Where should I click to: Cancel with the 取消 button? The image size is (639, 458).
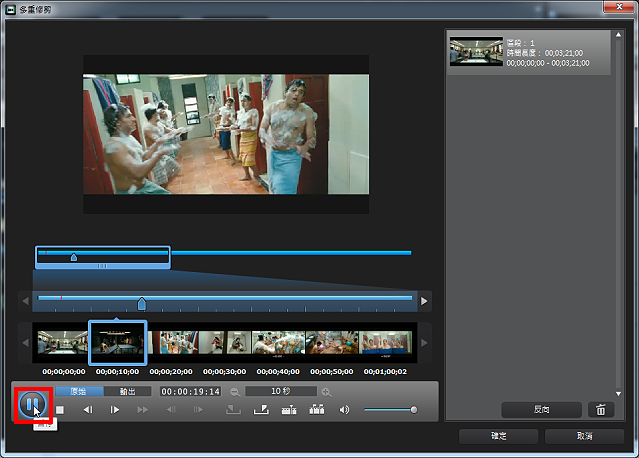(x=584, y=436)
